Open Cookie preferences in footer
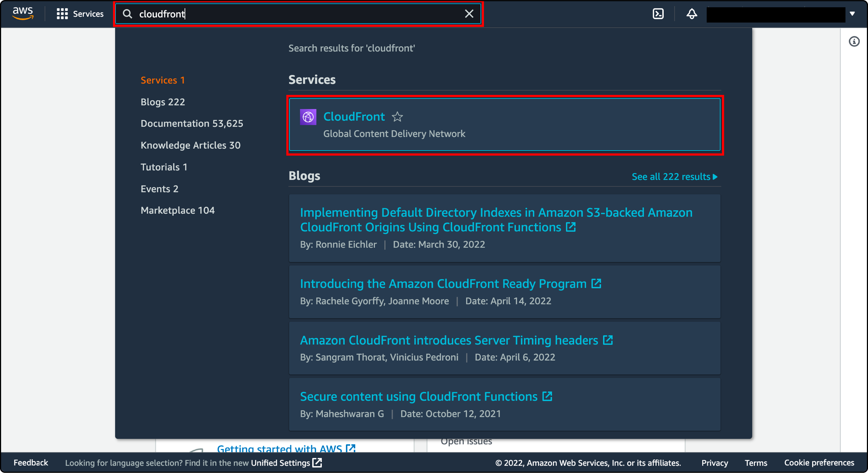The width and height of the screenshot is (868, 473). 819,463
